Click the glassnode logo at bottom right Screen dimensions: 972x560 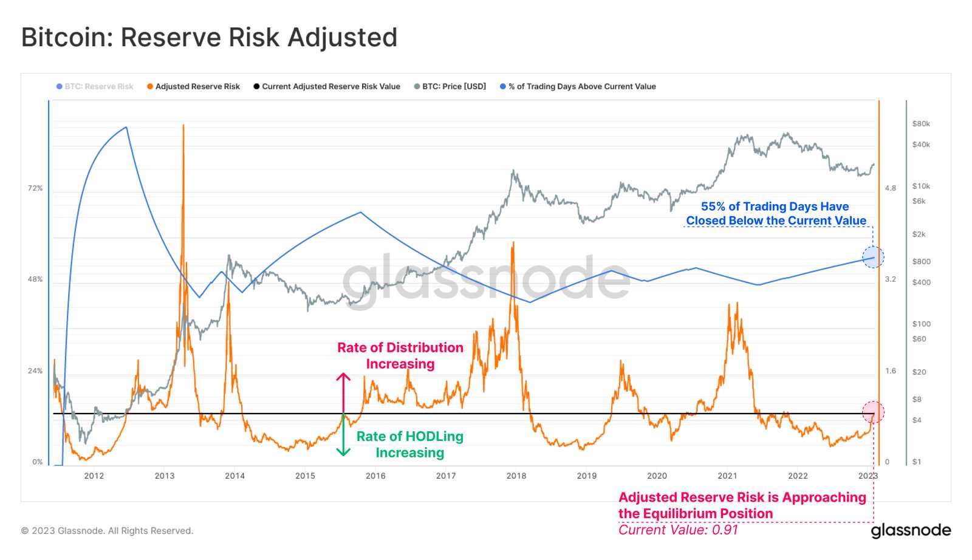tap(911, 531)
